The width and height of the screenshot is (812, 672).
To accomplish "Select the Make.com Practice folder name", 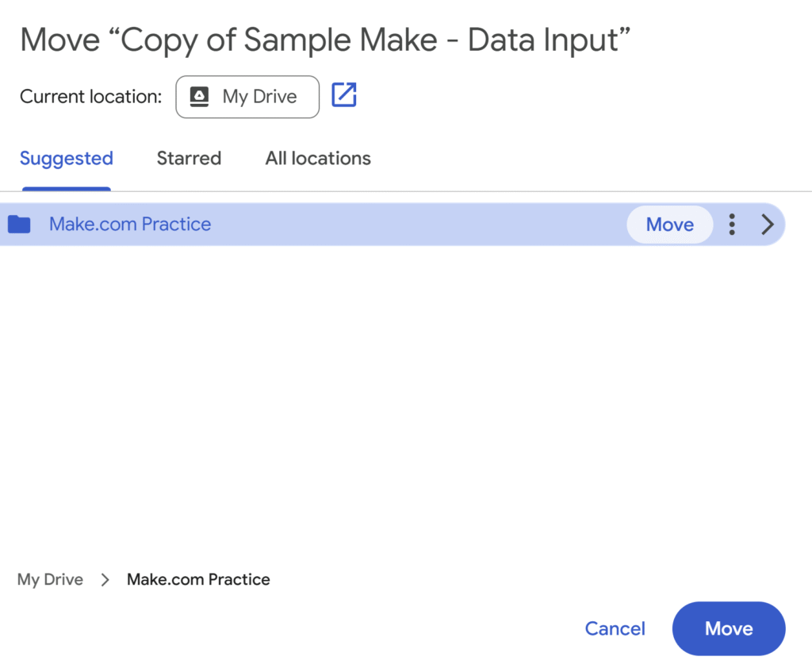I will point(130,225).
